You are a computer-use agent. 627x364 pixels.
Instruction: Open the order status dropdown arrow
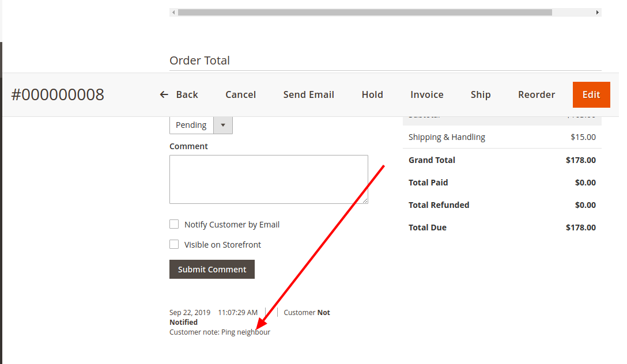pos(223,125)
